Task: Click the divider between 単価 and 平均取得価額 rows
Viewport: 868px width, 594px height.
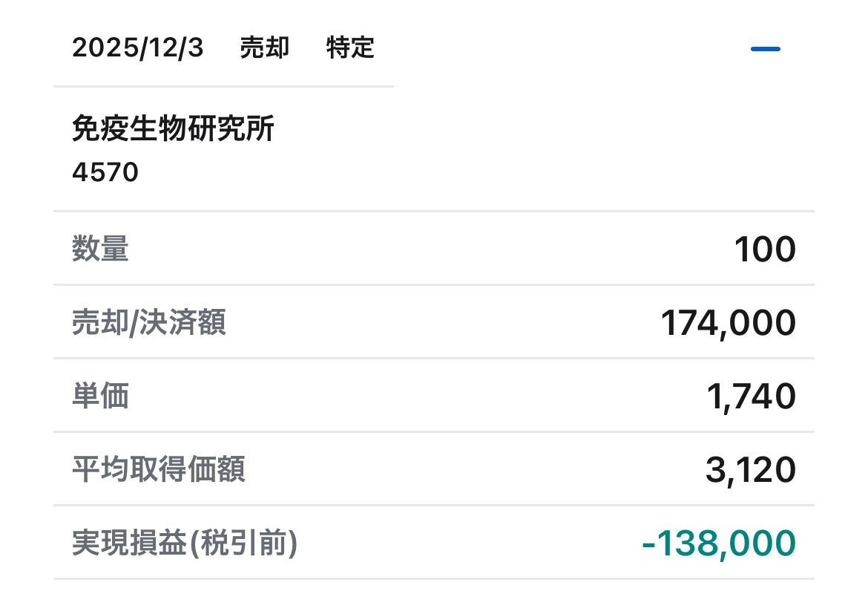Action: (x=433, y=431)
